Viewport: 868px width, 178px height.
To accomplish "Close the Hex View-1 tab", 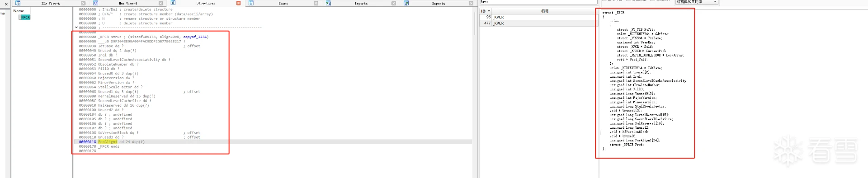I will point(160,3).
